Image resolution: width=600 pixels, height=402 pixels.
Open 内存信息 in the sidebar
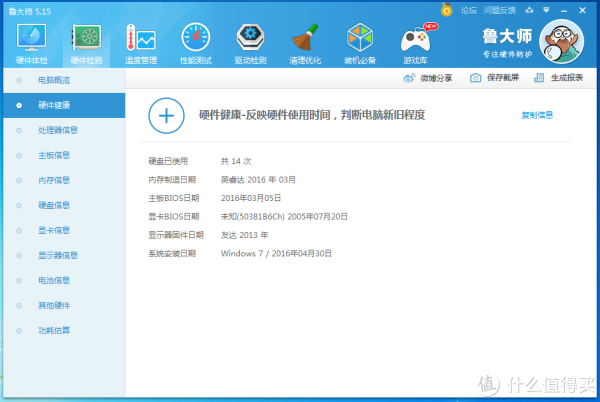[64, 180]
